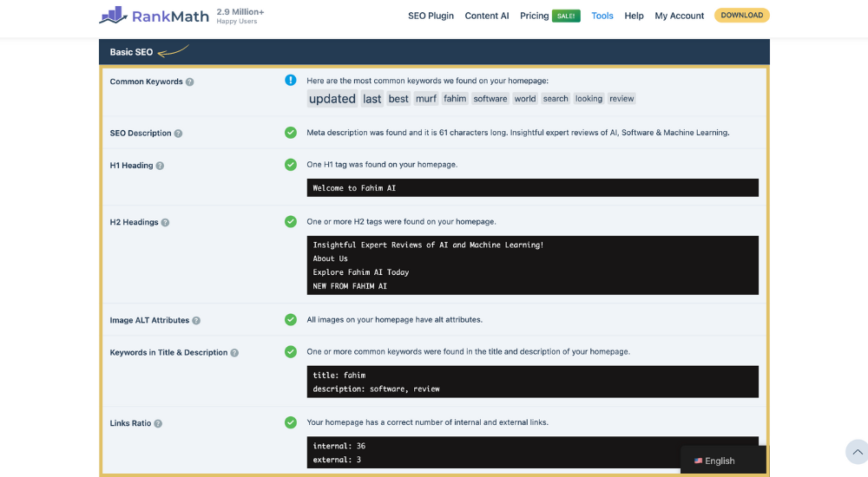Open help icon beside Image ALT Attributes
This screenshot has width=868, height=477.
196,320
